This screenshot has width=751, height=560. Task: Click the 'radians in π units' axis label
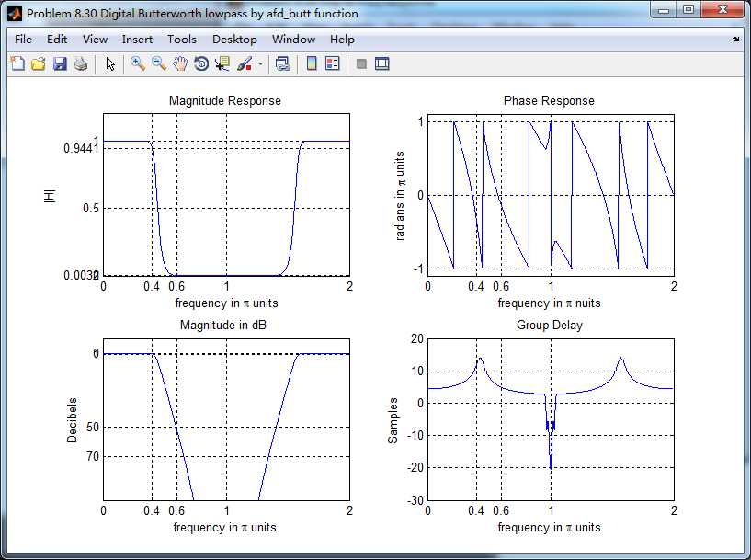(x=400, y=196)
